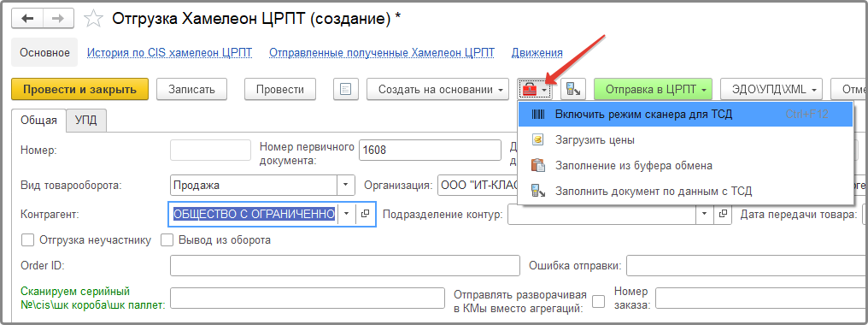
Task: Select Загрузить цены menu item
Action: coord(685,139)
